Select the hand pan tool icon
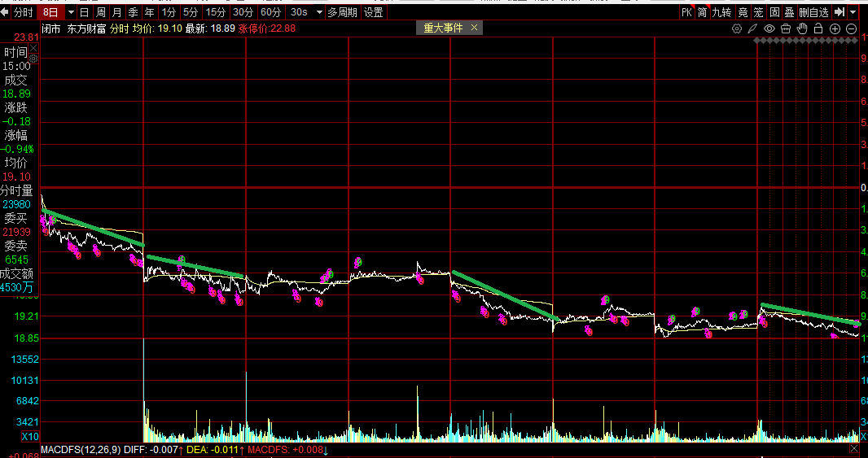Viewport: 868px width, 458px height. pos(802,28)
